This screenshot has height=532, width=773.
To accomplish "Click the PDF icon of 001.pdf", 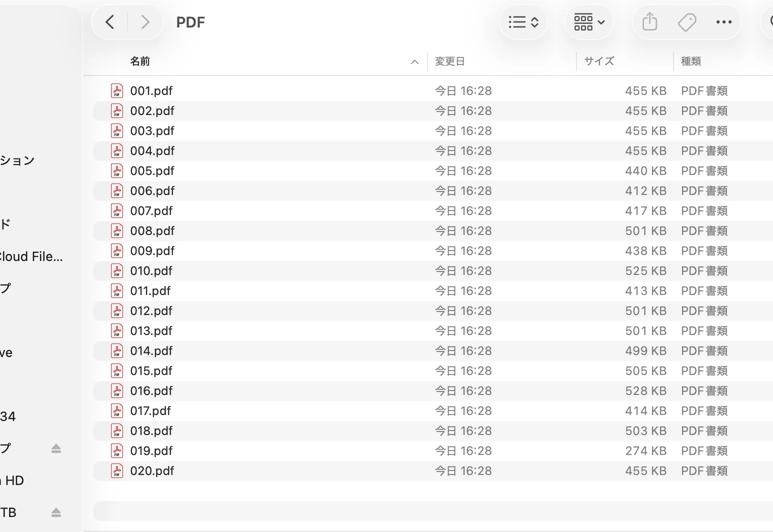I will point(116,90).
